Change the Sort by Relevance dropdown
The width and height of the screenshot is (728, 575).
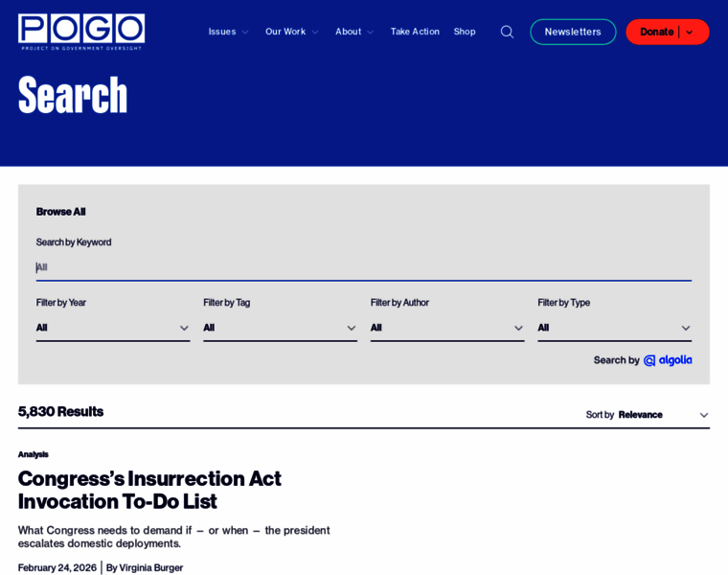[x=663, y=415]
